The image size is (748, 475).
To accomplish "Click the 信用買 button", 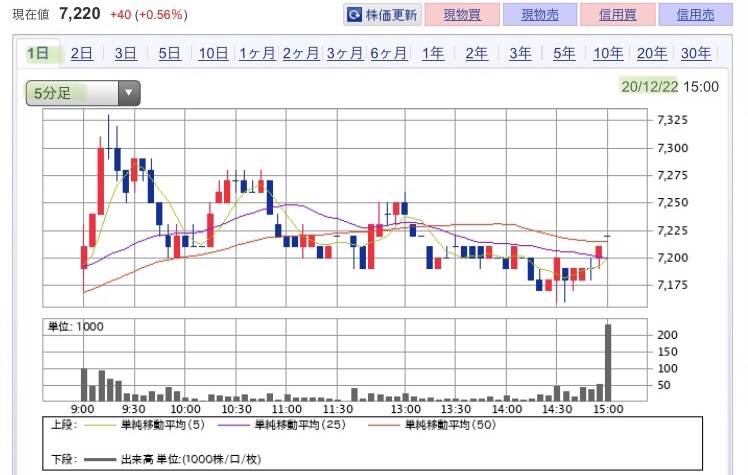I will (x=617, y=15).
